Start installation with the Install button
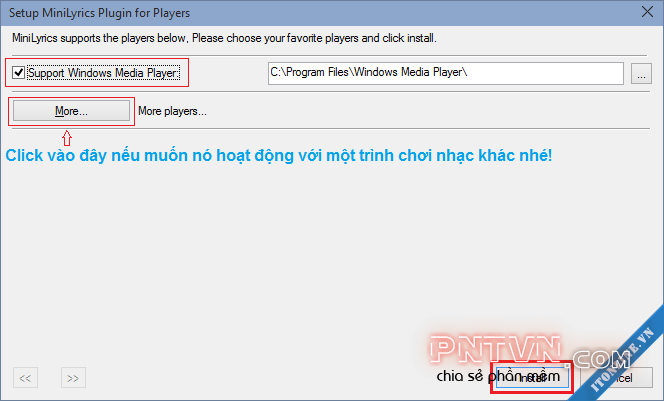The width and height of the screenshot is (664, 401). point(532,378)
